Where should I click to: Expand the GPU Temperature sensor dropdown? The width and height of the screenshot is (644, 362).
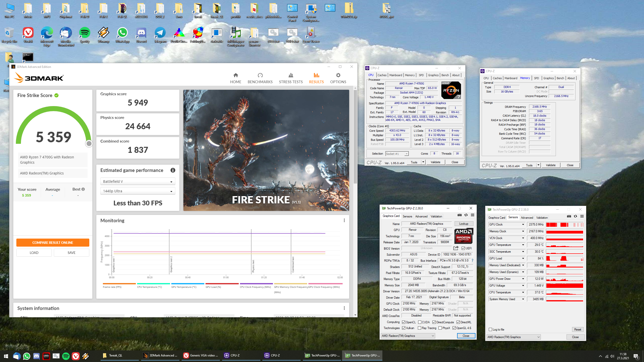[523, 245]
